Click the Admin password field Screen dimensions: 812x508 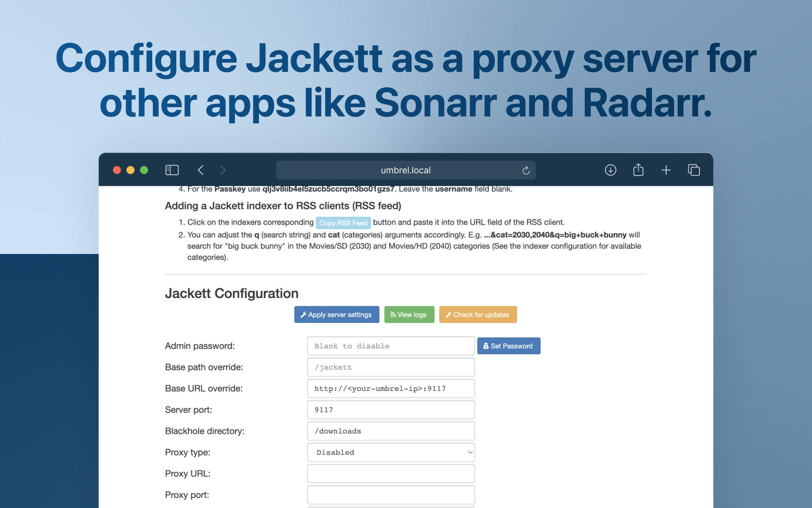click(x=391, y=346)
